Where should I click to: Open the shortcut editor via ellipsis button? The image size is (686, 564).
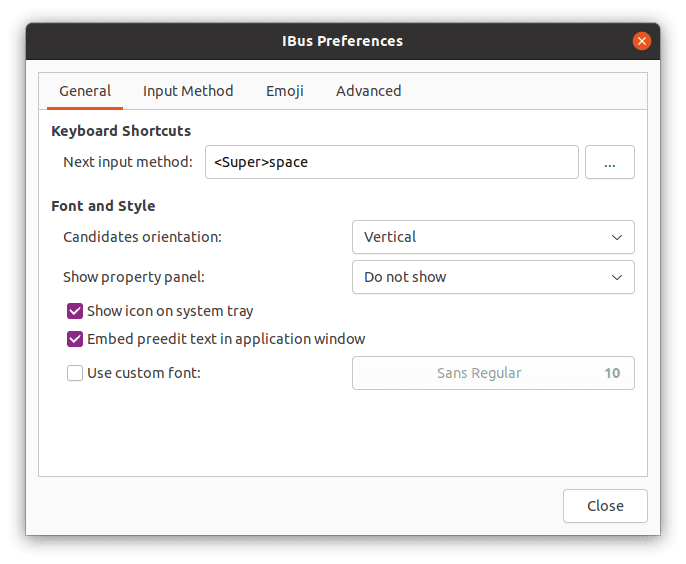coord(609,162)
